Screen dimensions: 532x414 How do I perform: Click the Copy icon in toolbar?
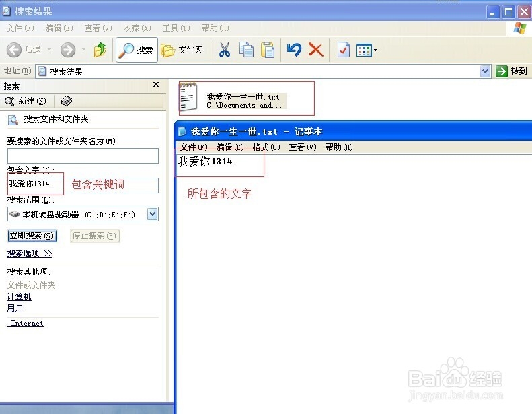click(x=246, y=50)
